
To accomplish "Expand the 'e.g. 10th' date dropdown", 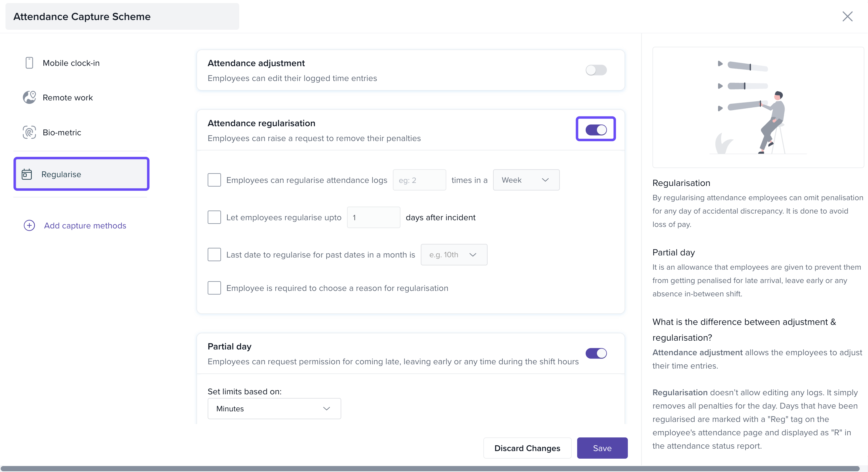I will [454, 255].
